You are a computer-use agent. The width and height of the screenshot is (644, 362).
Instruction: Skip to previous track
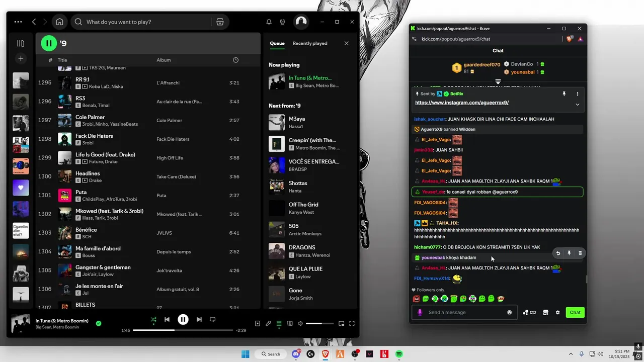coord(167,319)
